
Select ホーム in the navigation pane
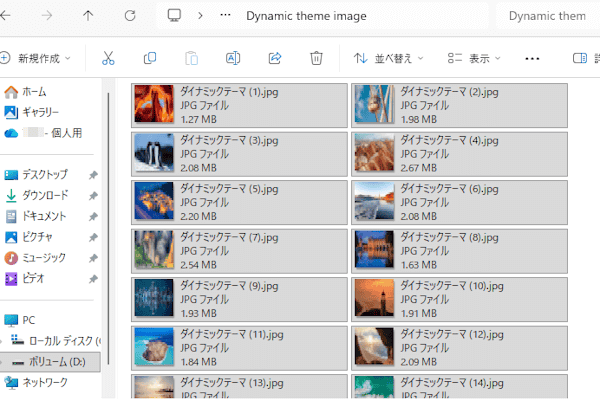(33, 92)
